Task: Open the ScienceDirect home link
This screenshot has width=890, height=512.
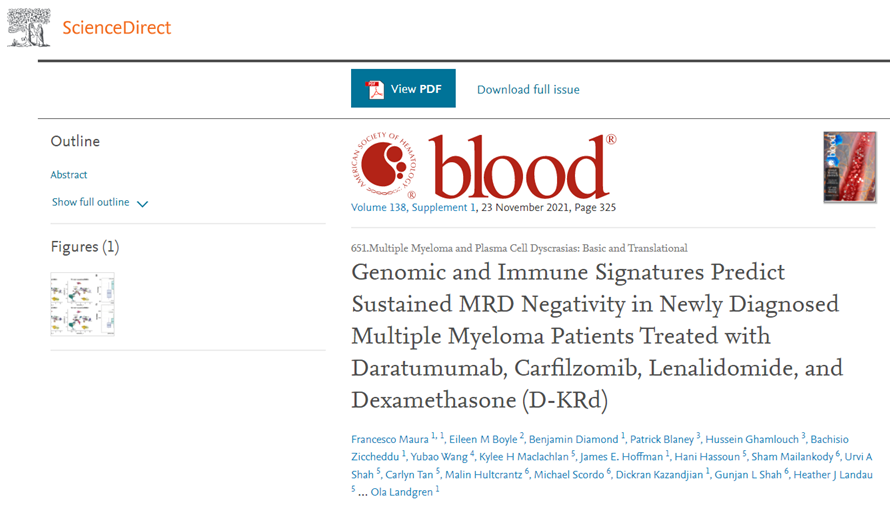Action: (116, 28)
